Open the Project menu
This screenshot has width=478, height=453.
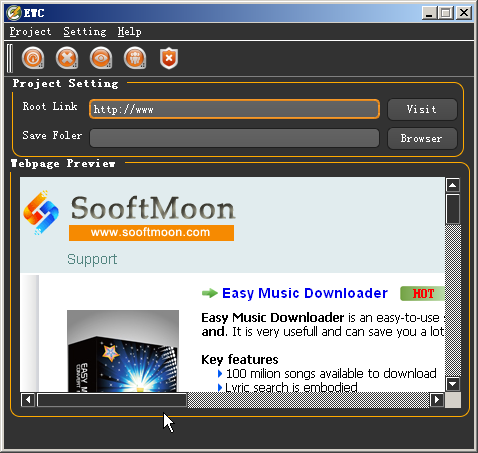point(30,32)
